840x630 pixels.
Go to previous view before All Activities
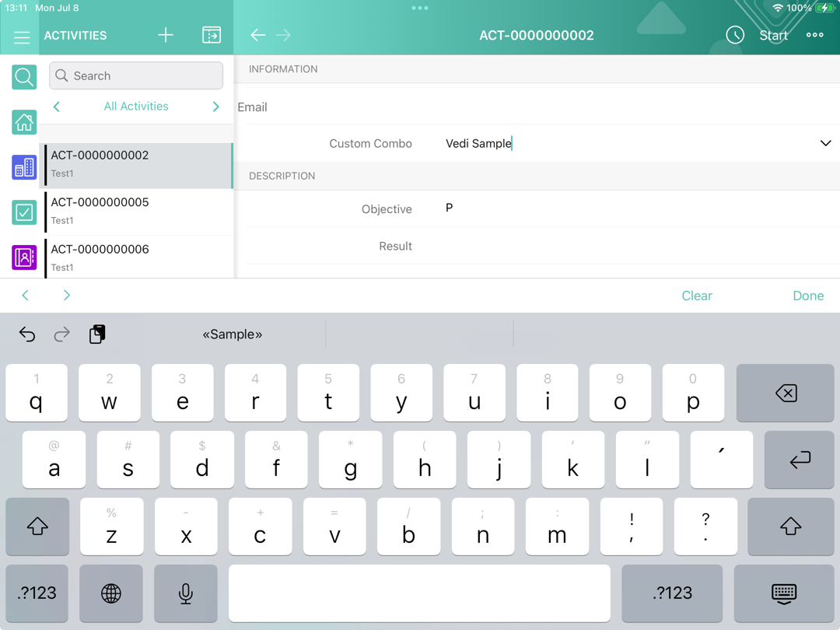57,107
